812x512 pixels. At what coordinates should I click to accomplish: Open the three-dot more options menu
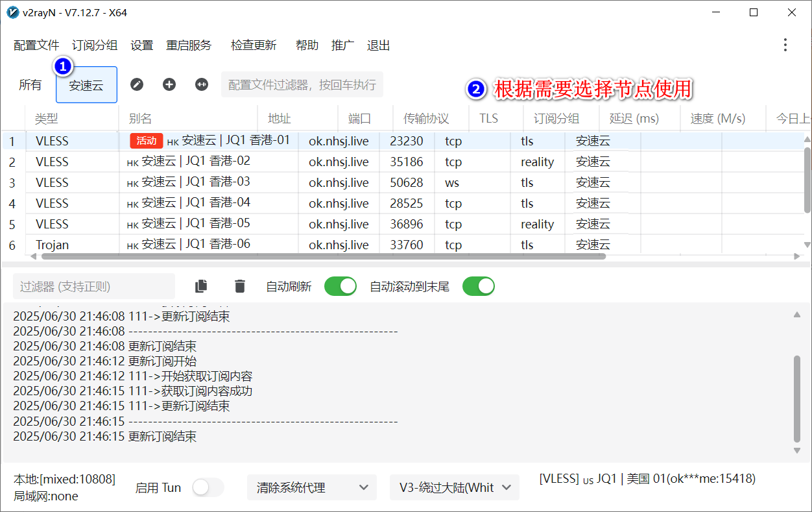[785, 45]
